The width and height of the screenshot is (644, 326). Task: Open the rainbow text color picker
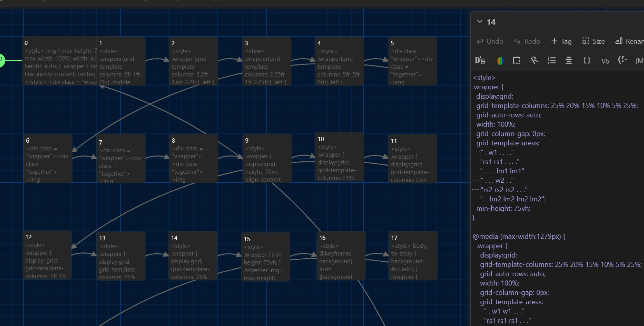coord(500,61)
